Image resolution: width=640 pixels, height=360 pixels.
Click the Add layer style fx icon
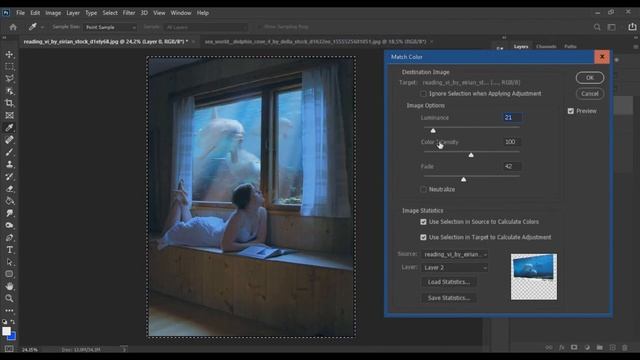coord(562,347)
